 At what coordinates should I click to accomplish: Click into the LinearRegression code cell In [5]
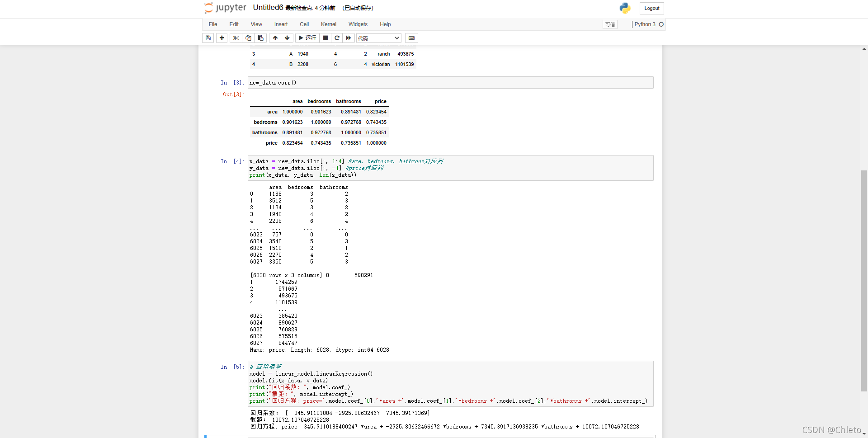[450, 384]
